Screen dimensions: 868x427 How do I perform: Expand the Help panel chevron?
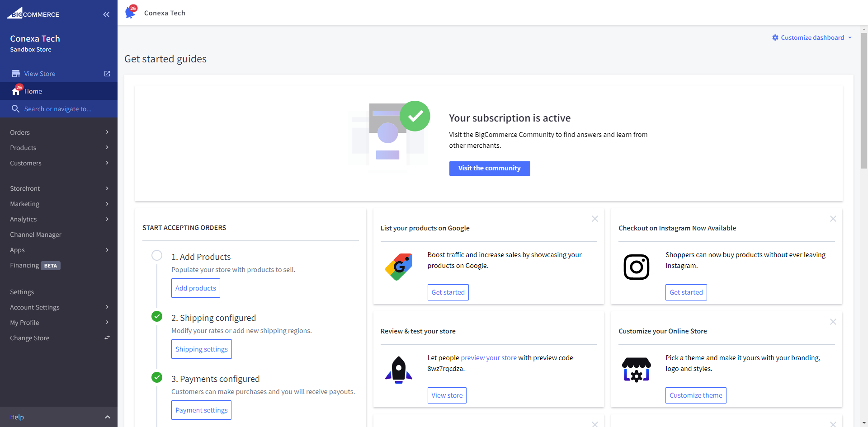[x=108, y=417]
